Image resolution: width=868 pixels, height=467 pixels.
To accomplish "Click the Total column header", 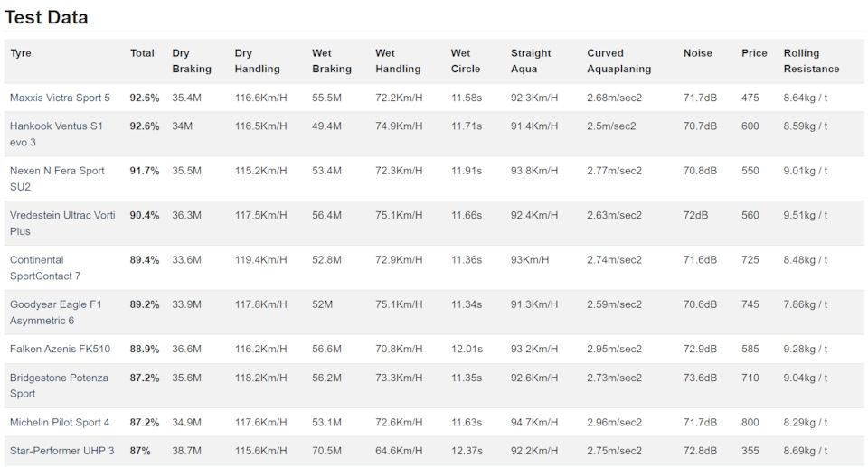I will (x=142, y=53).
